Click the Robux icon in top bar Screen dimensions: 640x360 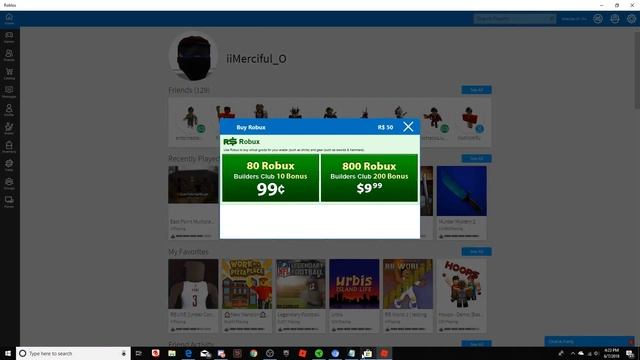coord(598,19)
